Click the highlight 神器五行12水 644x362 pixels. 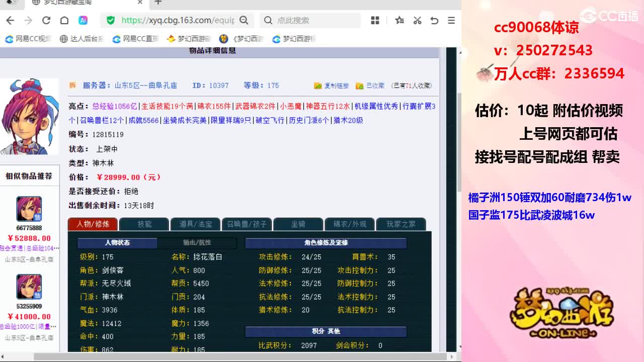[x=328, y=107]
